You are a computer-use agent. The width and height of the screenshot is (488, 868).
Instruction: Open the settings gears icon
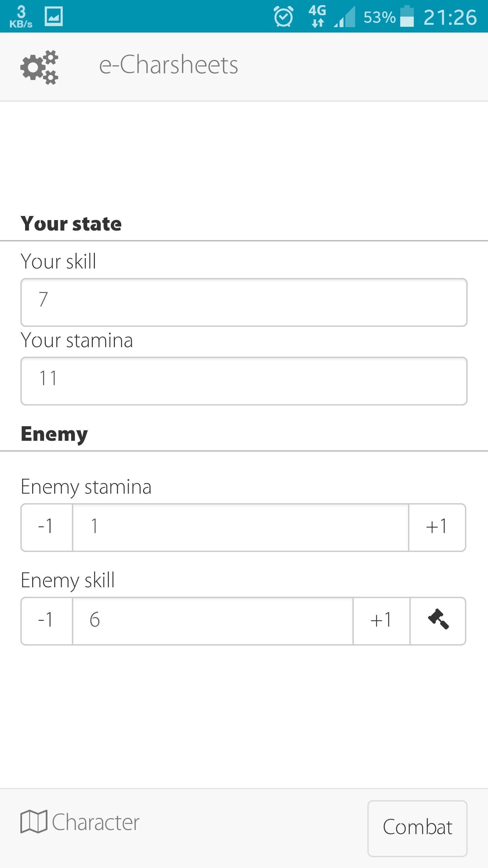pos(40,67)
